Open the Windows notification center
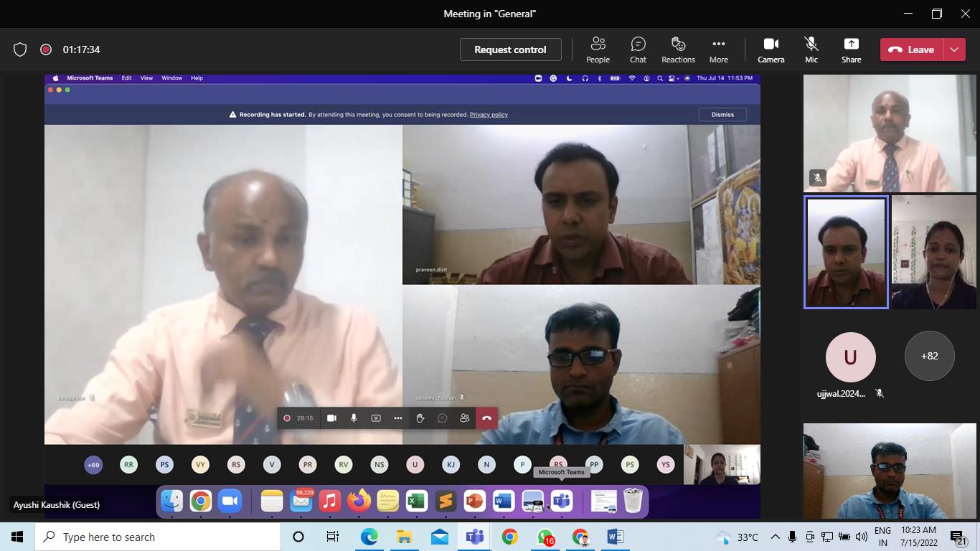Viewport: 980px width, 551px height. [x=958, y=537]
